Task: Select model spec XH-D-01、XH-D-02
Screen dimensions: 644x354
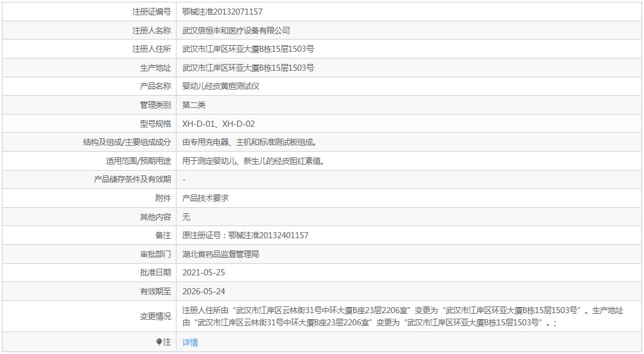Action: [219, 124]
